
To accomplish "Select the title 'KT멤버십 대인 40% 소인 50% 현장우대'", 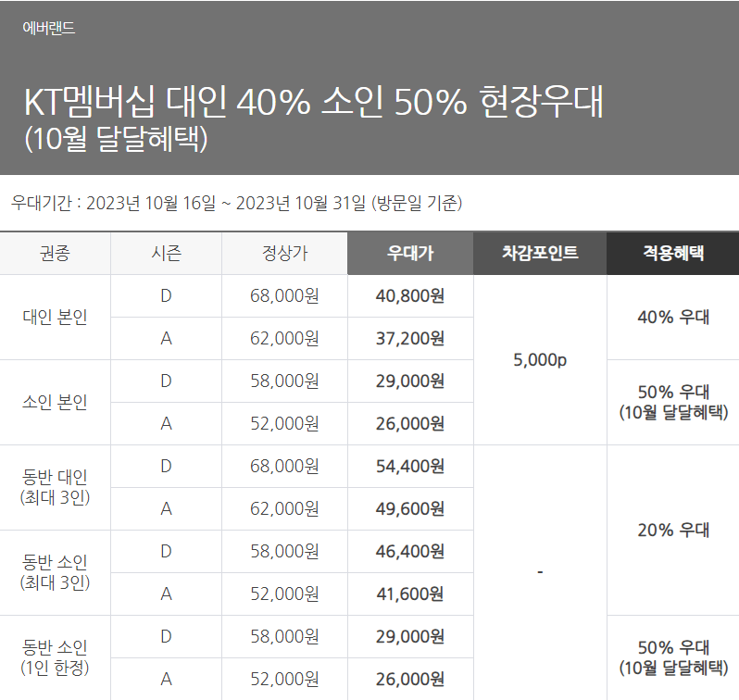I will (x=313, y=101).
